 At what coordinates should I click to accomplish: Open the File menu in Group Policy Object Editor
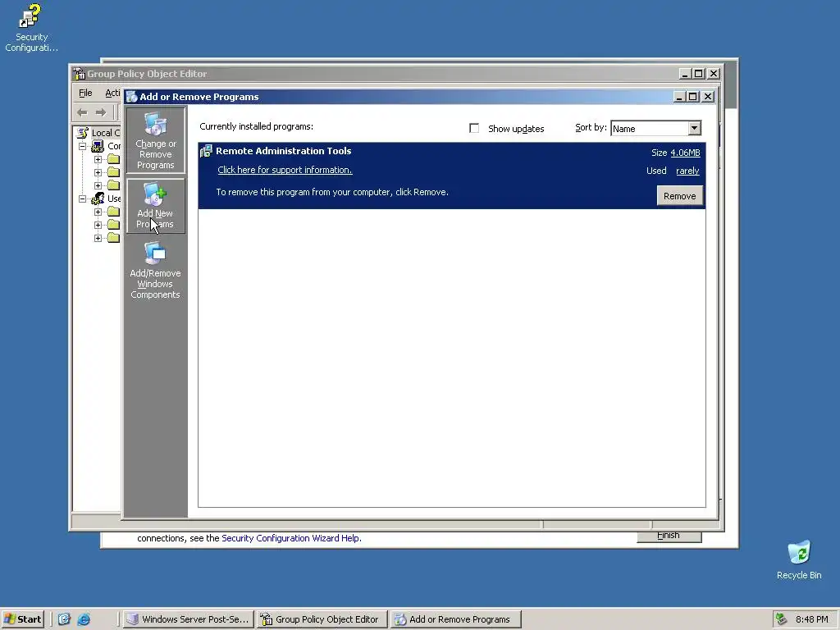[x=85, y=93]
